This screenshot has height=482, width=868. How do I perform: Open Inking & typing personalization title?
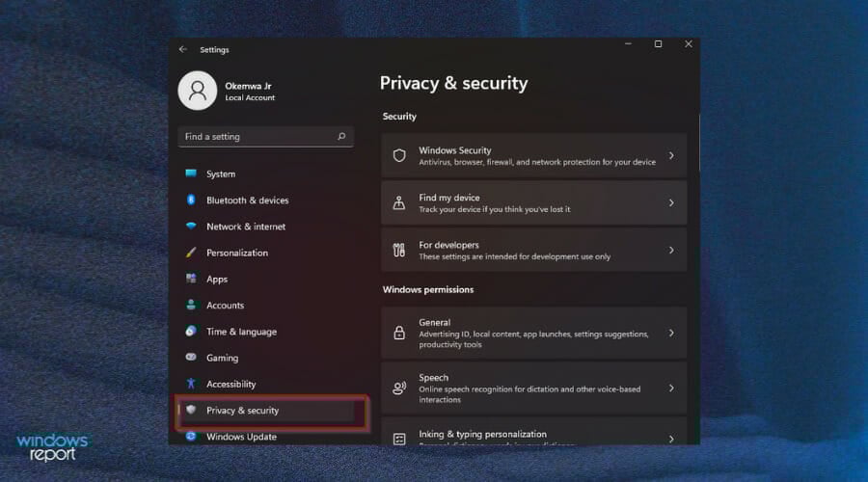(482, 434)
